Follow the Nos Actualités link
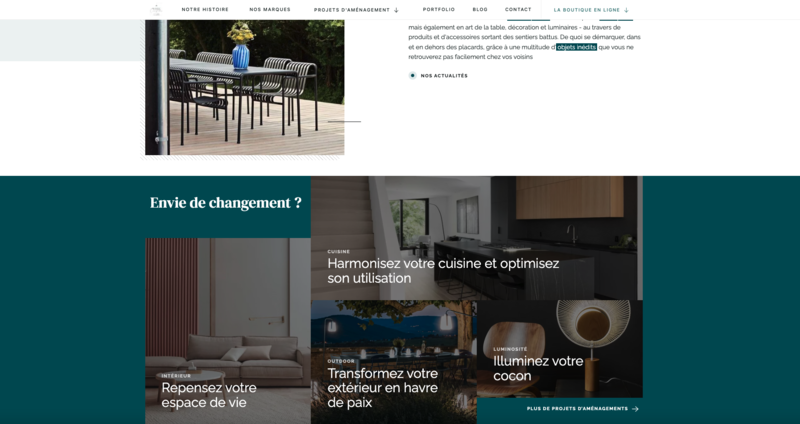Screen dimensions: 800x424 (444, 76)
